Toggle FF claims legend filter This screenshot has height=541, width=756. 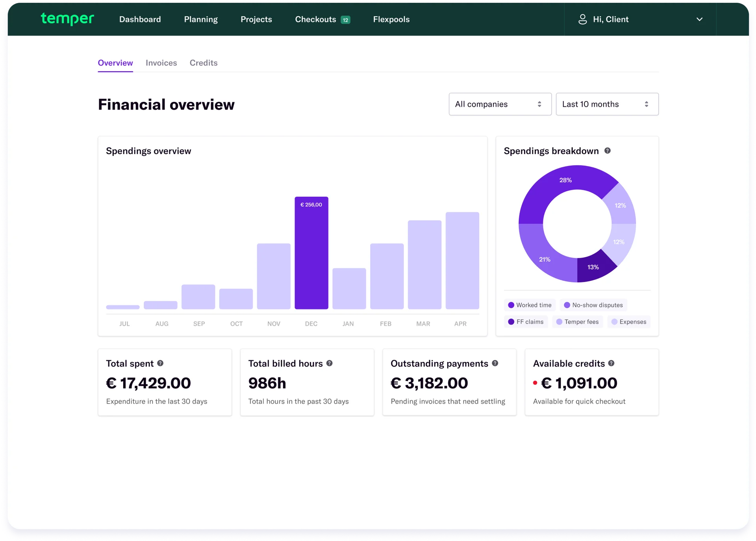coord(526,322)
